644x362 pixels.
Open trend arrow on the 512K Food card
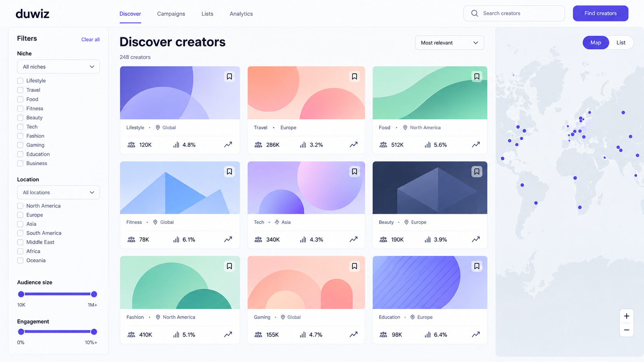coord(476,145)
